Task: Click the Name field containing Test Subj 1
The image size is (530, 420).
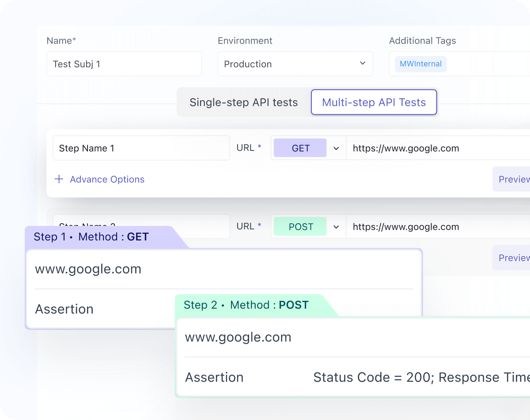Action: click(x=124, y=64)
